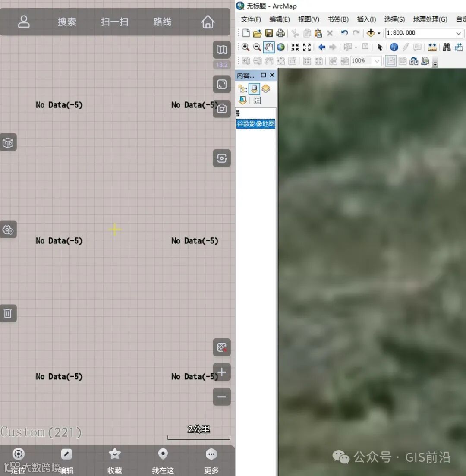Viewport: 466px width, 476px height.
Task: Go back to previous extent blue arrow
Action: (321, 47)
